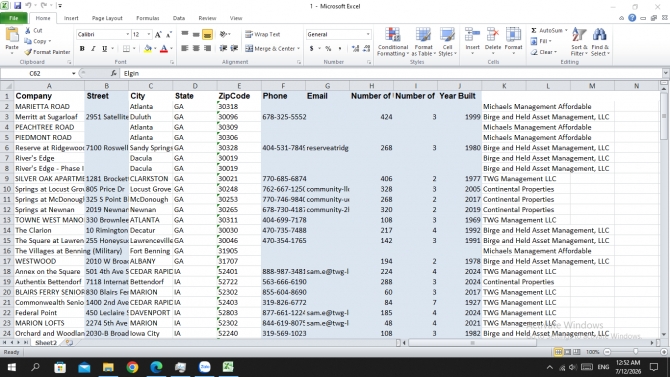Click Increase Indent icon
The width and height of the screenshot is (670, 377).
point(234,48)
